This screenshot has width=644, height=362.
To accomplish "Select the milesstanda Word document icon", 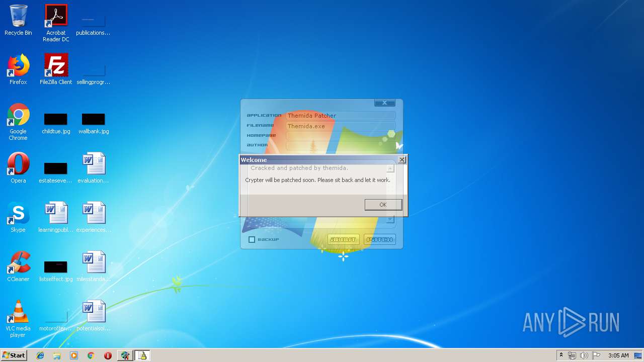I will coord(94,267).
